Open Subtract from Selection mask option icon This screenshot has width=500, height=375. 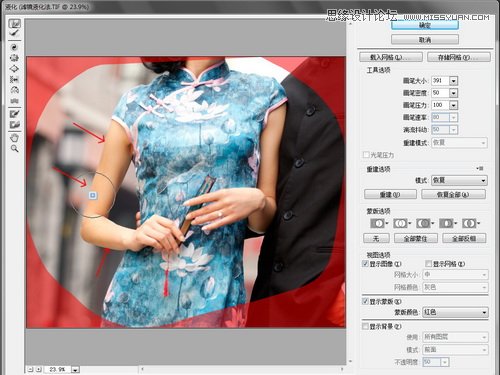point(425,223)
